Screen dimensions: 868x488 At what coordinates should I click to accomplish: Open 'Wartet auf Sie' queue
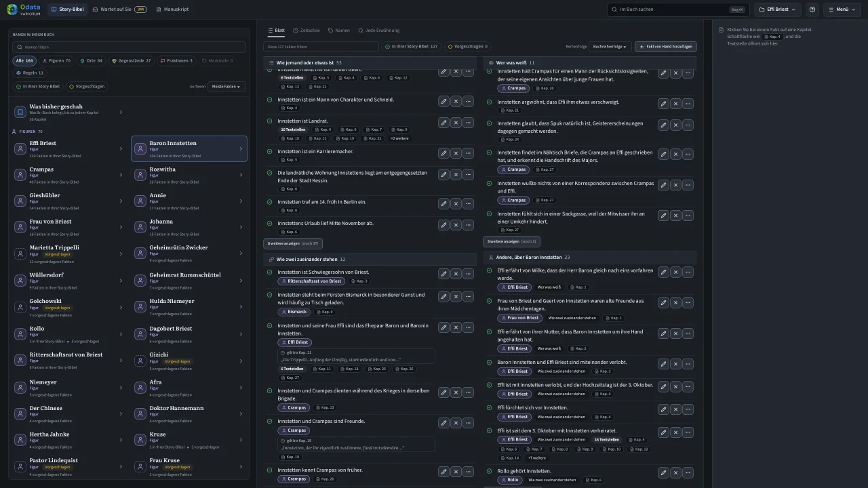point(119,9)
